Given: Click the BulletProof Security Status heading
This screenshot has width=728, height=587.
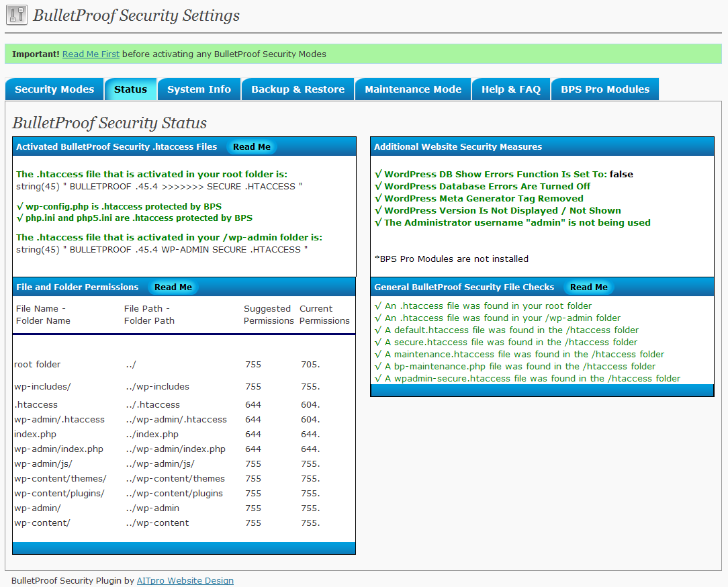Looking at the screenshot, I should [x=109, y=123].
